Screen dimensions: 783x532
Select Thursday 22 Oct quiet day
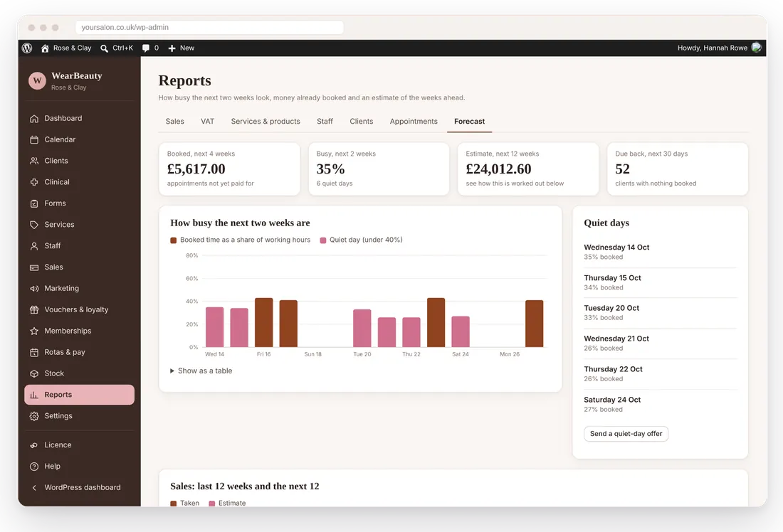tap(660, 374)
